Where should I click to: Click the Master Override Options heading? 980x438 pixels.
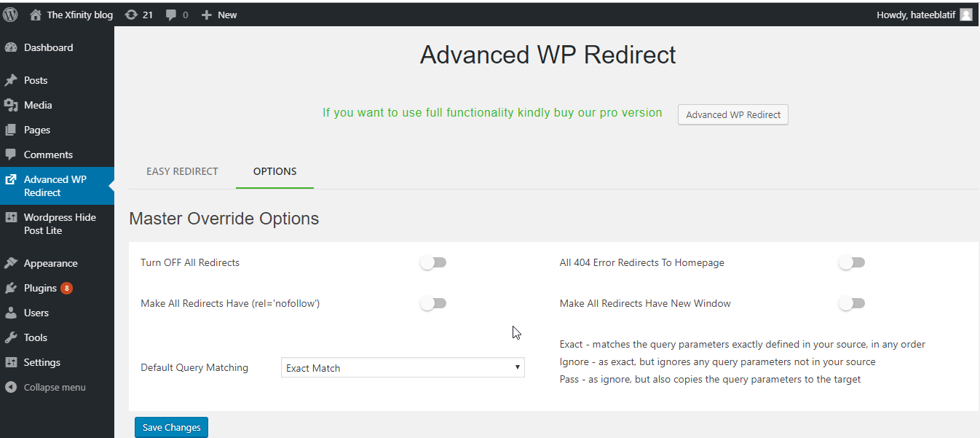click(x=224, y=218)
